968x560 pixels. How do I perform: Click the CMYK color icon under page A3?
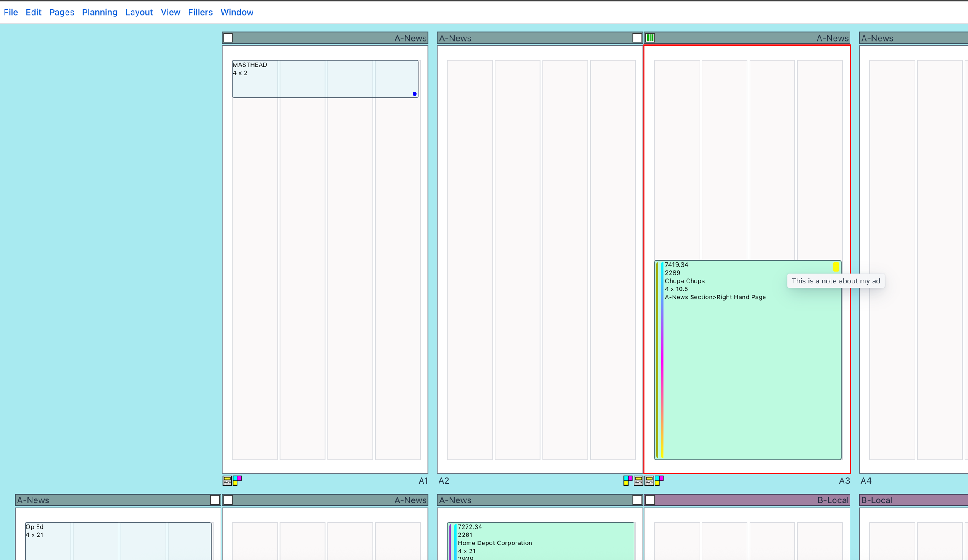point(659,480)
